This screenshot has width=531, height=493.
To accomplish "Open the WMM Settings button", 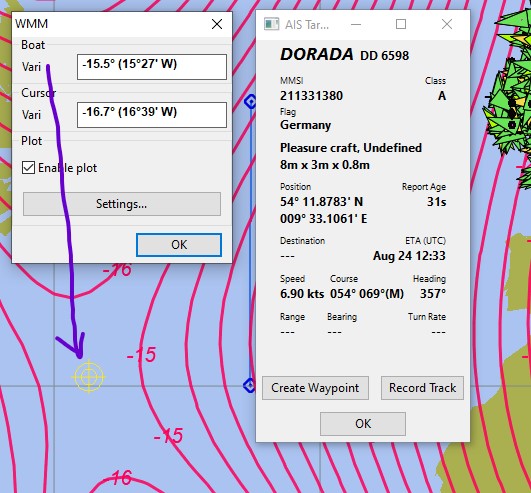I will pos(122,204).
